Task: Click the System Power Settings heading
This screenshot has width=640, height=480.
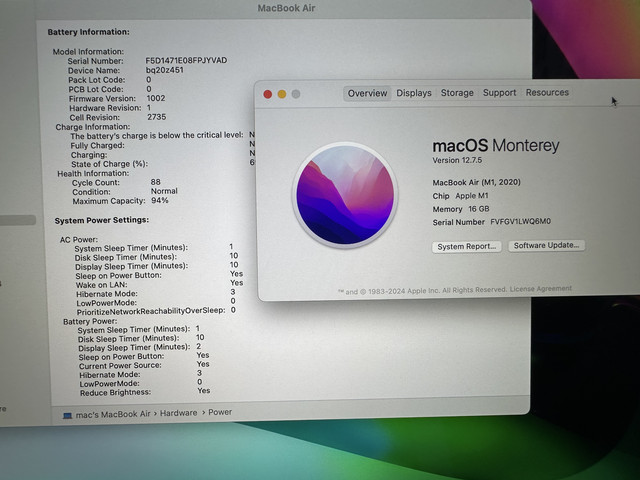Action: 102,220
